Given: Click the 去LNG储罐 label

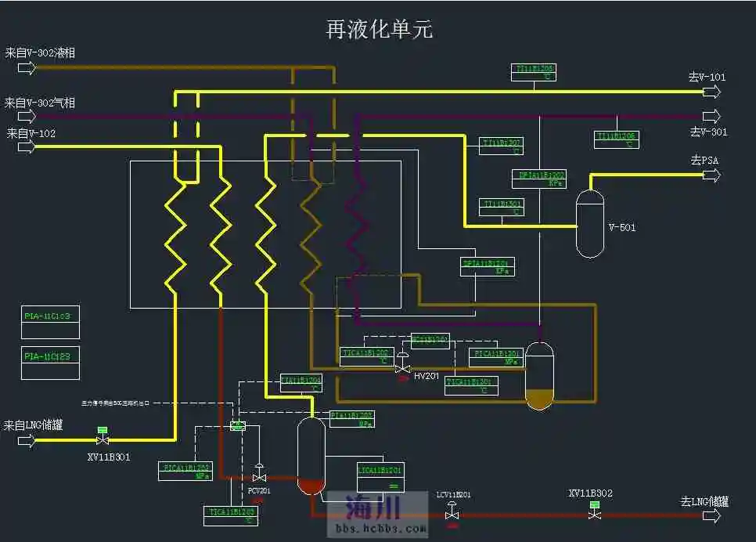Looking at the screenshot, I should pyautogui.click(x=704, y=501).
